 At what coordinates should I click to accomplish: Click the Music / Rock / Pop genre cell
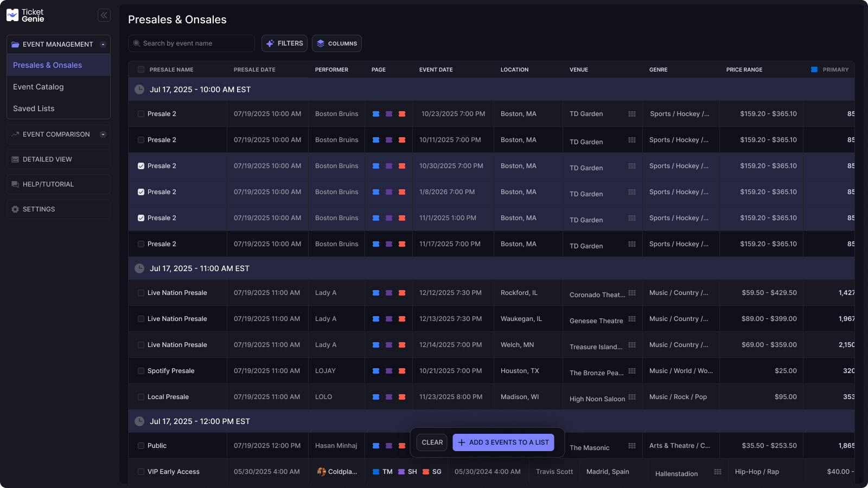(x=678, y=397)
